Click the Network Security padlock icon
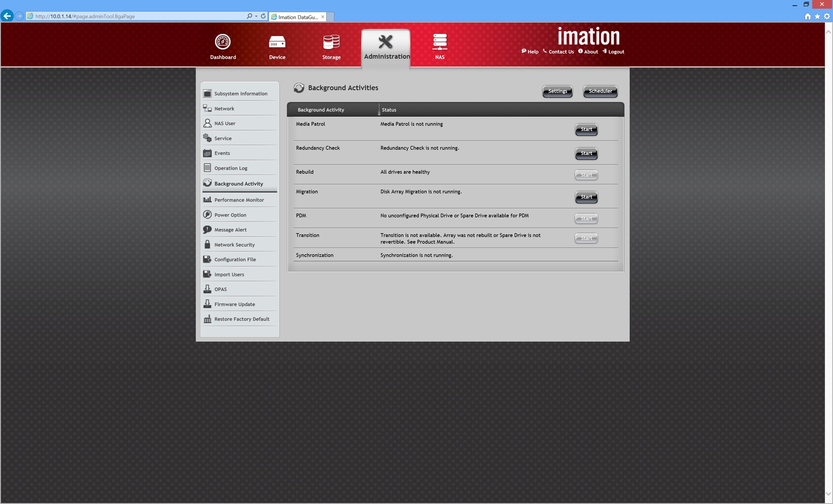Viewport: 833px width, 504px height. click(x=207, y=244)
